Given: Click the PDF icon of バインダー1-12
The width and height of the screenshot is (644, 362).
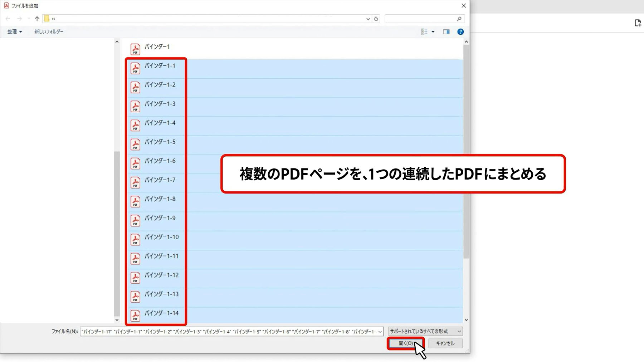Looking at the screenshot, I should pos(135,277).
